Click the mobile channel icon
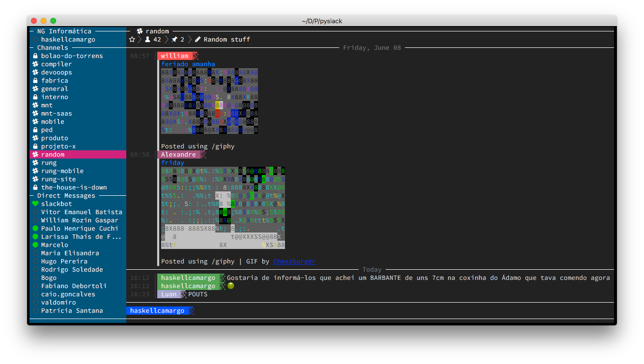Image resolution: width=644 pixels, height=364 pixels. (35, 122)
